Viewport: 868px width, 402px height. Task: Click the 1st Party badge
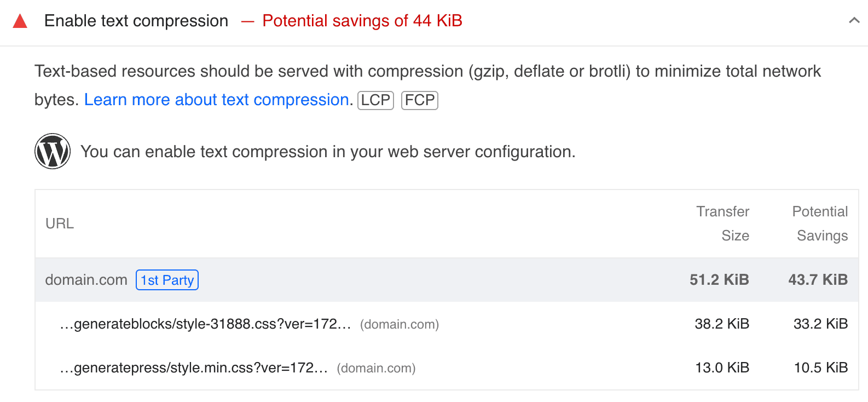point(167,280)
